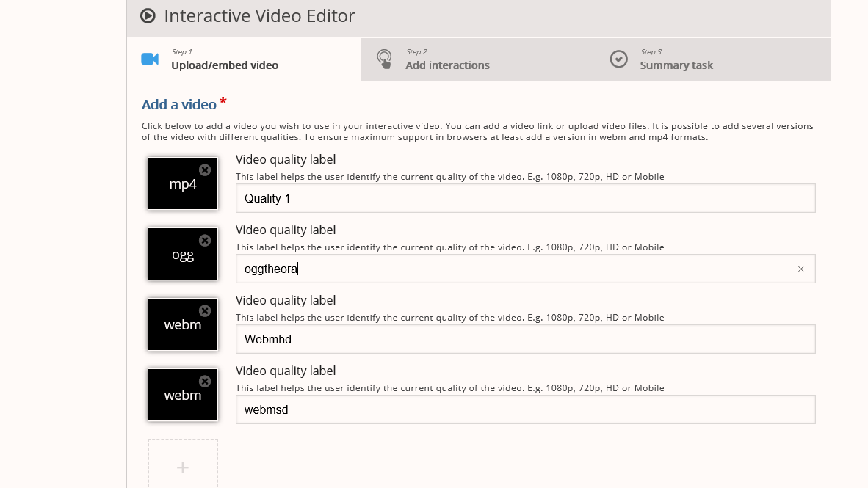Click the checkmark circle icon in Step 3

619,59
